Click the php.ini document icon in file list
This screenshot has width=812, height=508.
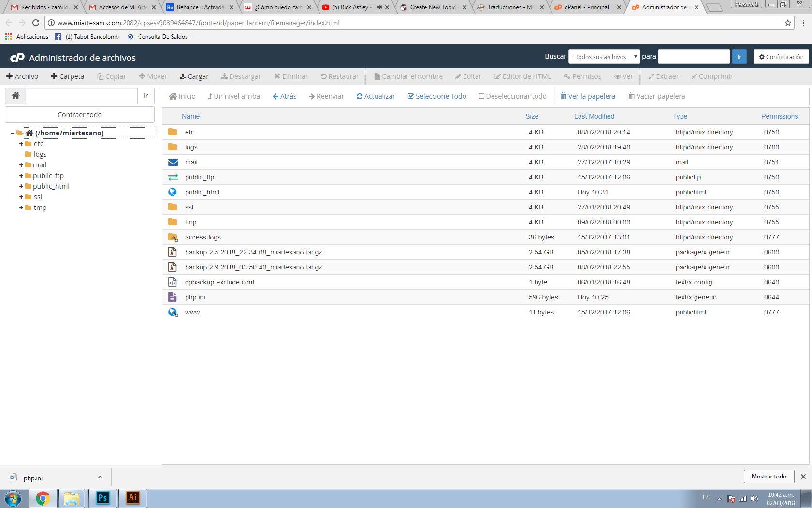[172, 297]
